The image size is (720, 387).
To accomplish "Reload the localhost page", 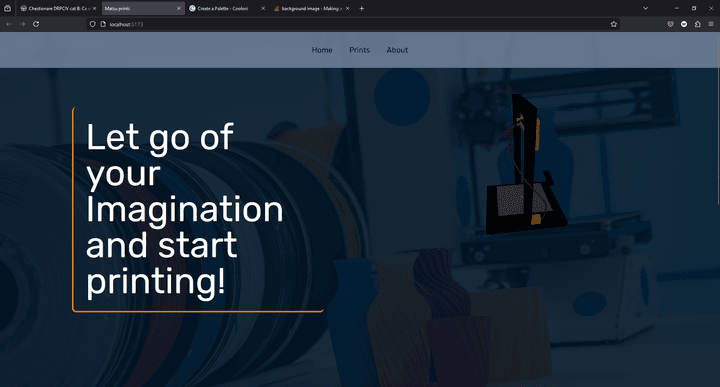I will (x=36, y=24).
